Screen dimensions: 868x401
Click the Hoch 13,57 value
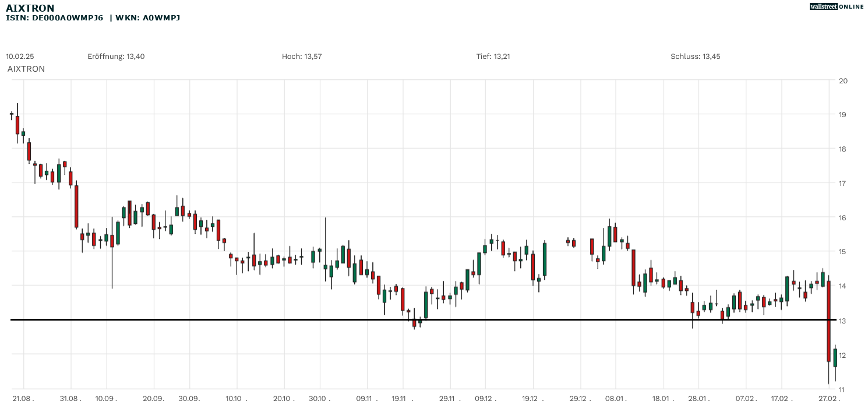pyautogui.click(x=302, y=57)
